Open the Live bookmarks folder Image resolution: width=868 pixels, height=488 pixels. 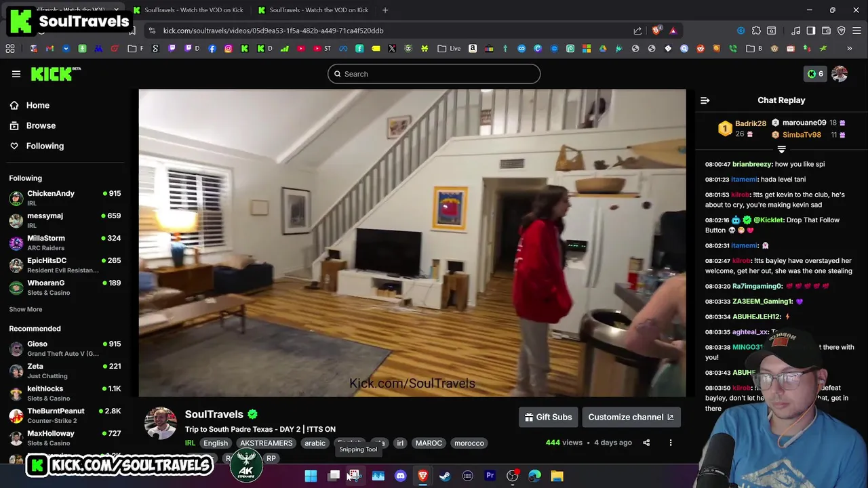coord(449,49)
